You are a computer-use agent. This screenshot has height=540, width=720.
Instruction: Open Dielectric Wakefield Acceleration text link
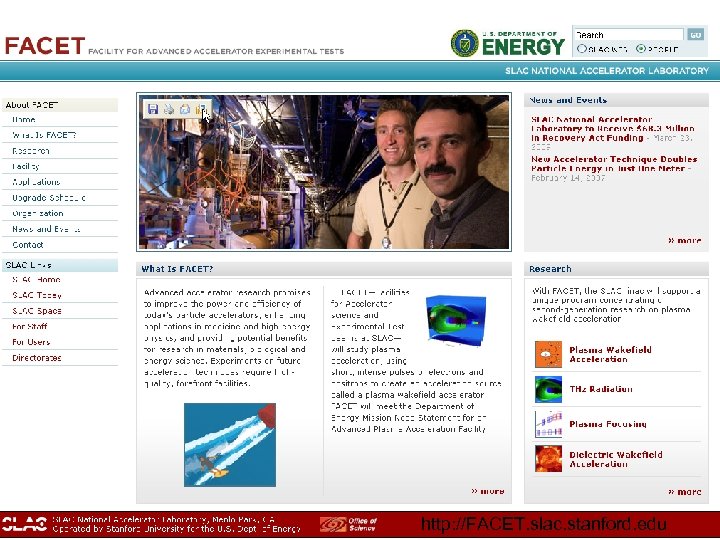tap(616, 459)
